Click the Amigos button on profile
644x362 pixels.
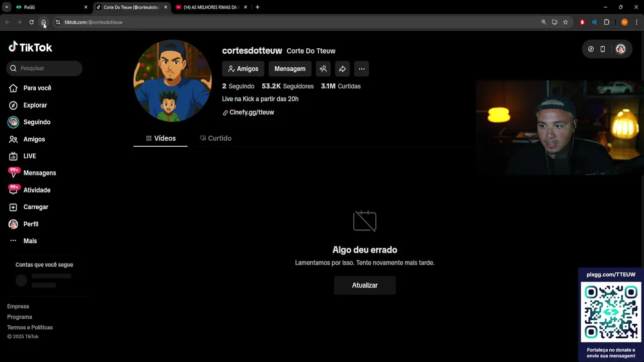[243, 69]
